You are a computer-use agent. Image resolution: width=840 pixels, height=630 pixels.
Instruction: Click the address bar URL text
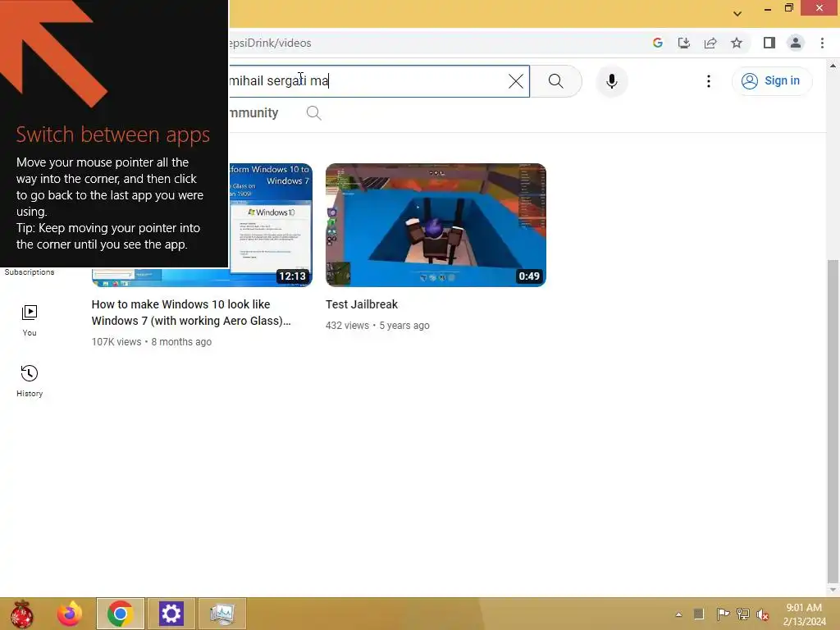(x=270, y=43)
